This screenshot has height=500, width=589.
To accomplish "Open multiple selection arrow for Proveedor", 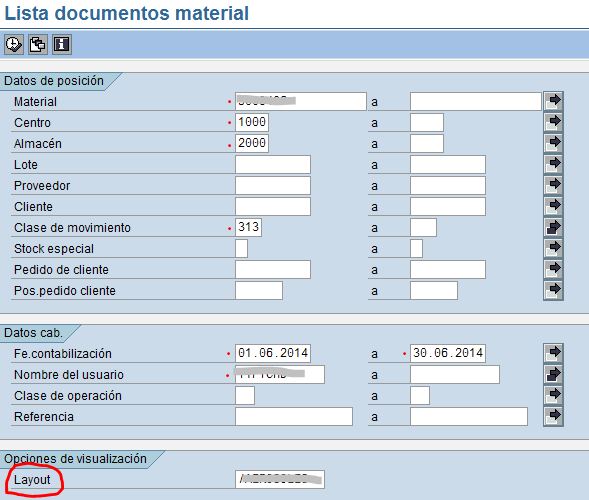I will [x=553, y=185].
